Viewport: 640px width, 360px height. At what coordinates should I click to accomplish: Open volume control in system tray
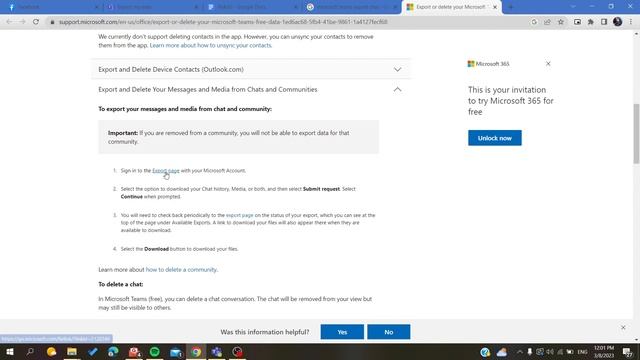click(550, 352)
